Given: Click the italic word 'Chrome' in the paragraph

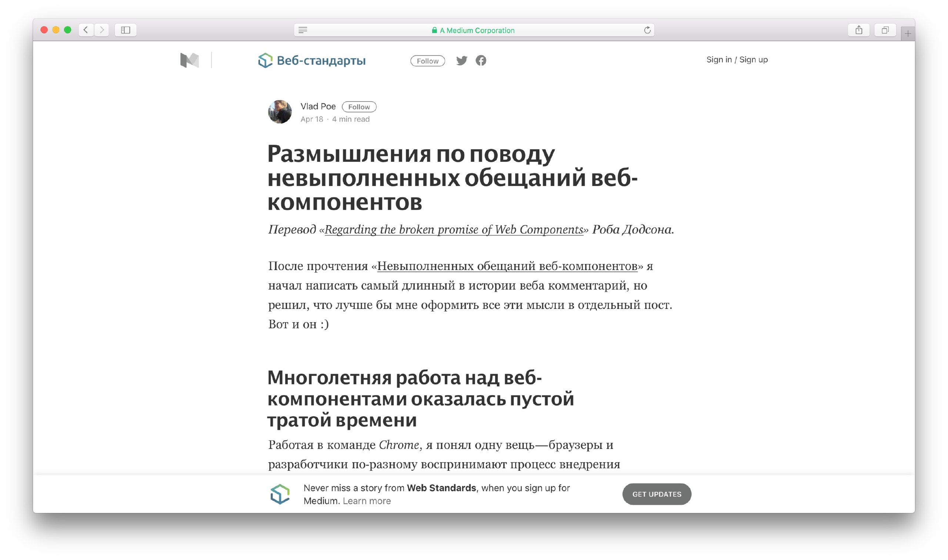Looking at the screenshot, I should [399, 445].
